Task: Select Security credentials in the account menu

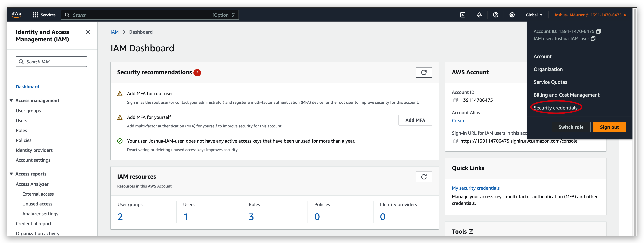Action: click(x=555, y=108)
